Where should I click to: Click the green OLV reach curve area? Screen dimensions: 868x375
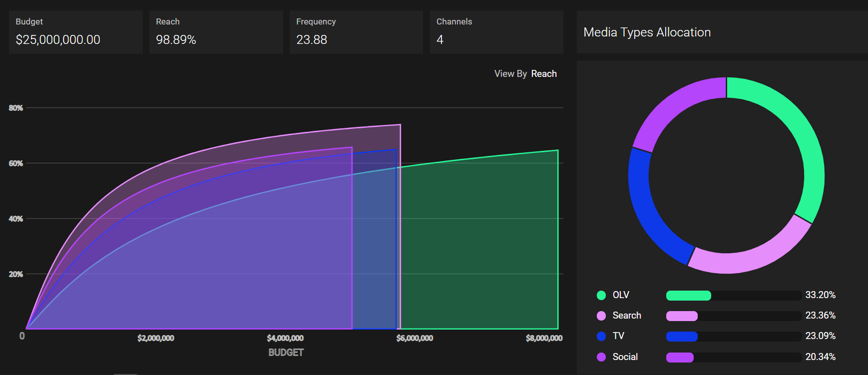point(479,250)
